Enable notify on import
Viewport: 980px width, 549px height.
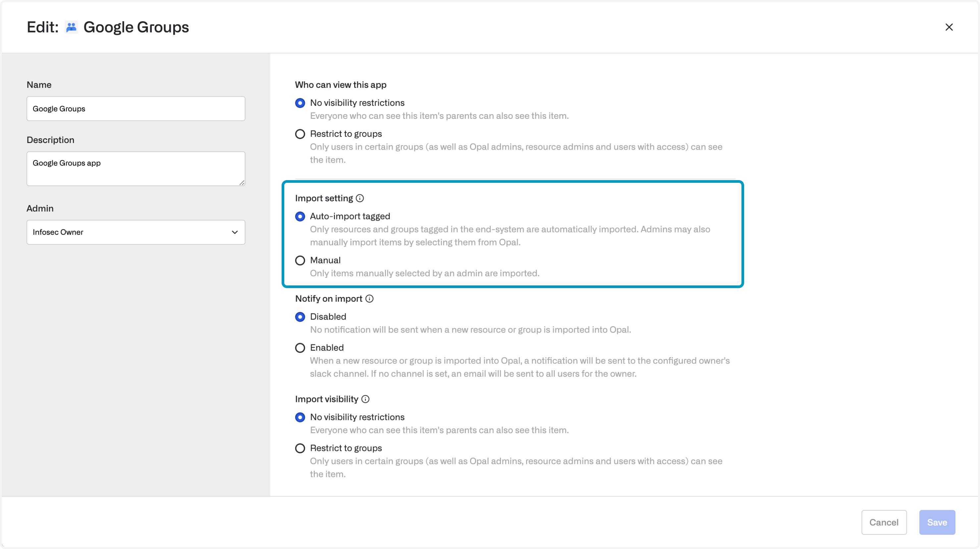click(300, 348)
